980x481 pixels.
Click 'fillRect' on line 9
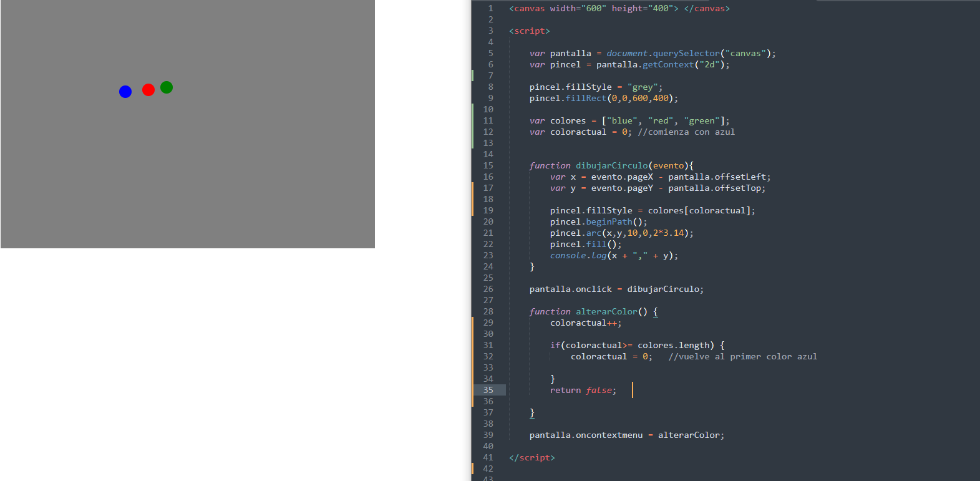(586, 99)
